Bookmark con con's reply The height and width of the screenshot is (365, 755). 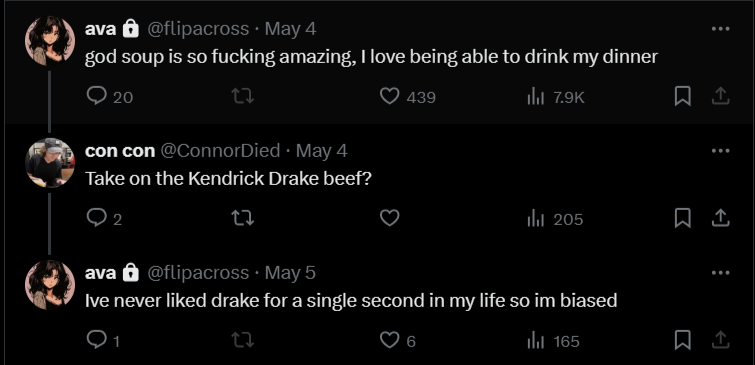[682, 218]
